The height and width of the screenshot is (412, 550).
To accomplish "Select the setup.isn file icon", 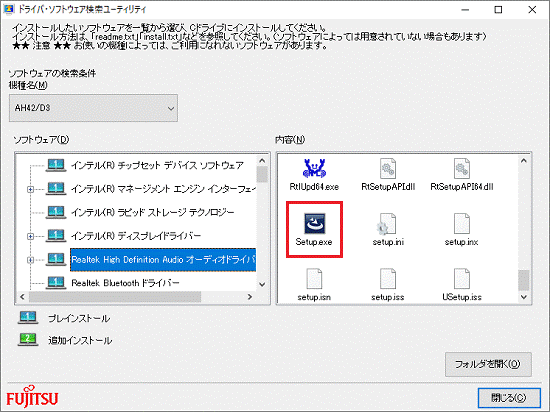I will (314, 279).
